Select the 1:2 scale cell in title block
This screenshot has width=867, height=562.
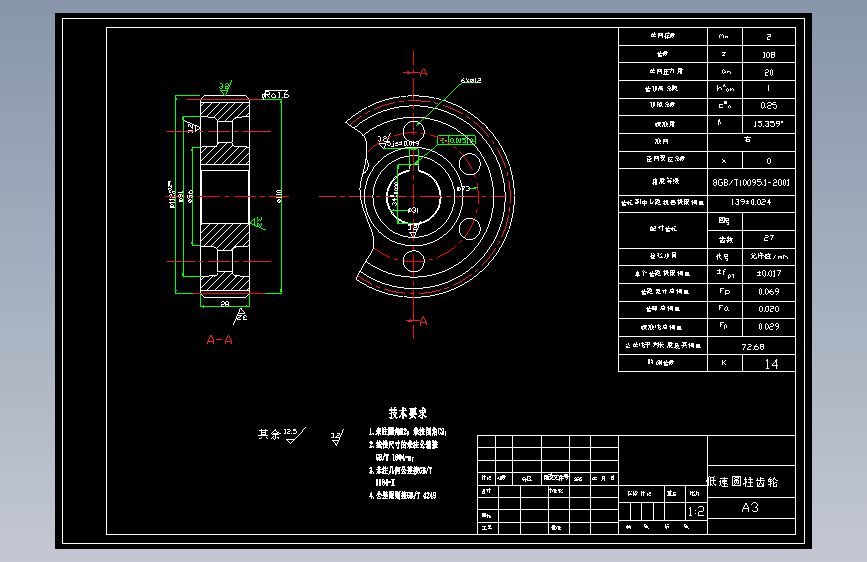click(x=696, y=511)
